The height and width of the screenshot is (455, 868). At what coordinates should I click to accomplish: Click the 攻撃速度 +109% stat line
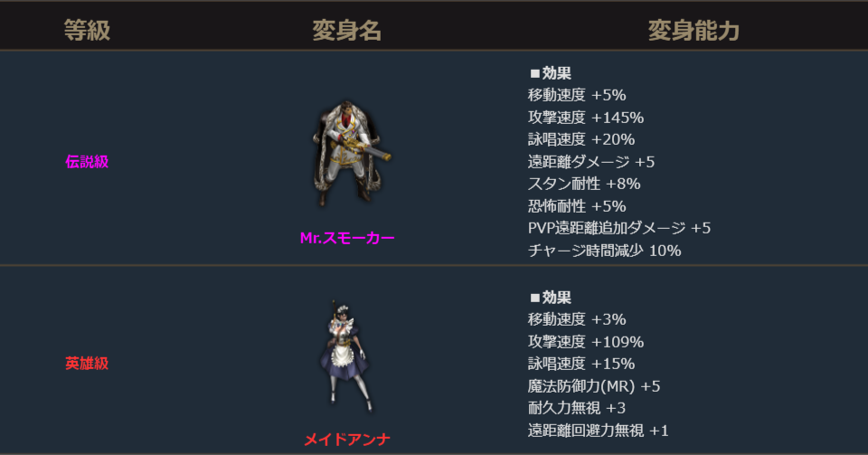tap(585, 342)
